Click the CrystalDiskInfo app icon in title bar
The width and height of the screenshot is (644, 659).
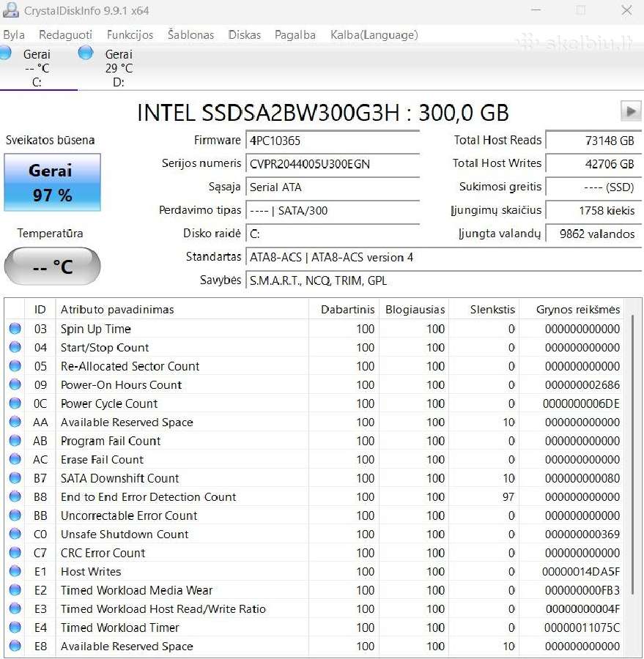pyautogui.click(x=10, y=10)
